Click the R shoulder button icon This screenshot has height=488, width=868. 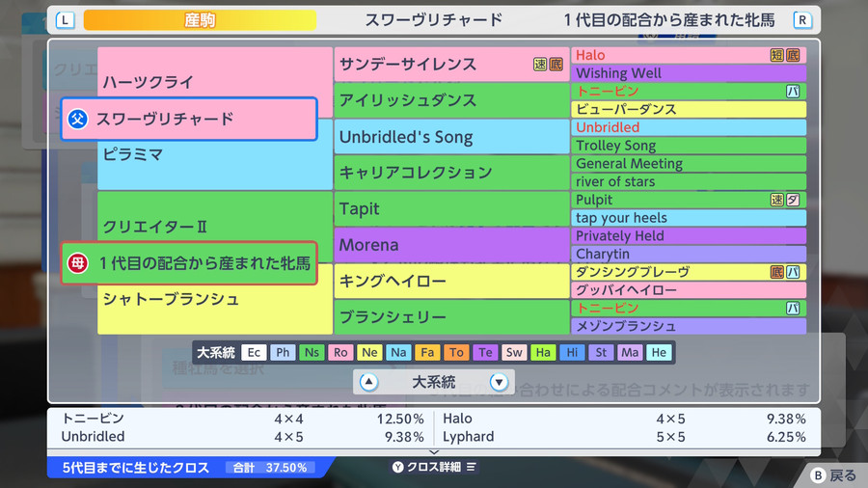[802, 20]
